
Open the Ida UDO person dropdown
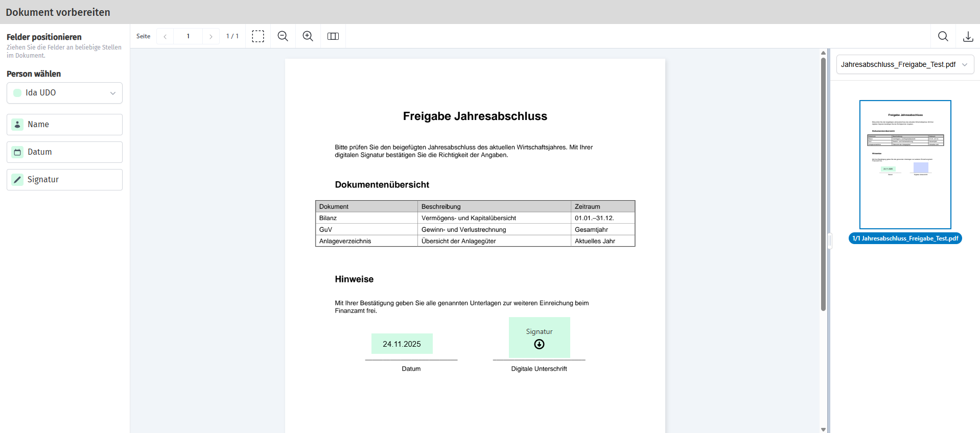coord(64,93)
